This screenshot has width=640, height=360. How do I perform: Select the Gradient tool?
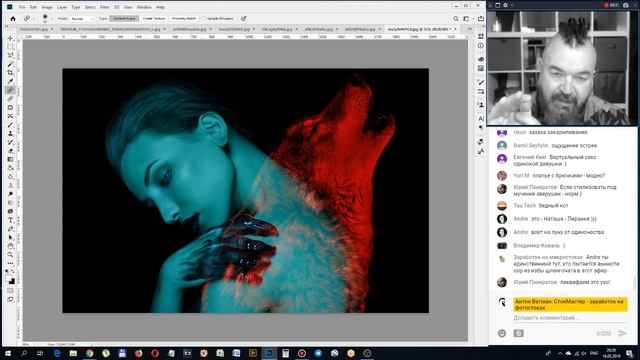[11, 160]
